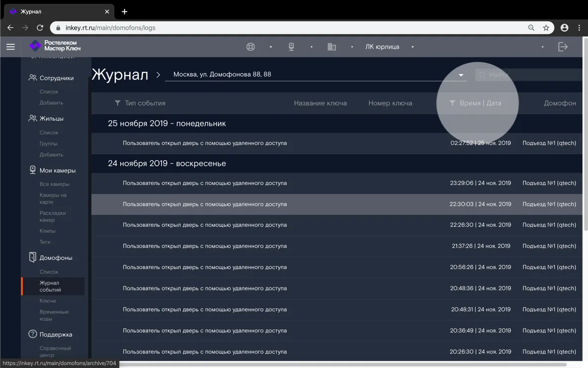Click the Домофоны door icon
The width and height of the screenshot is (588, 368).
33,257
